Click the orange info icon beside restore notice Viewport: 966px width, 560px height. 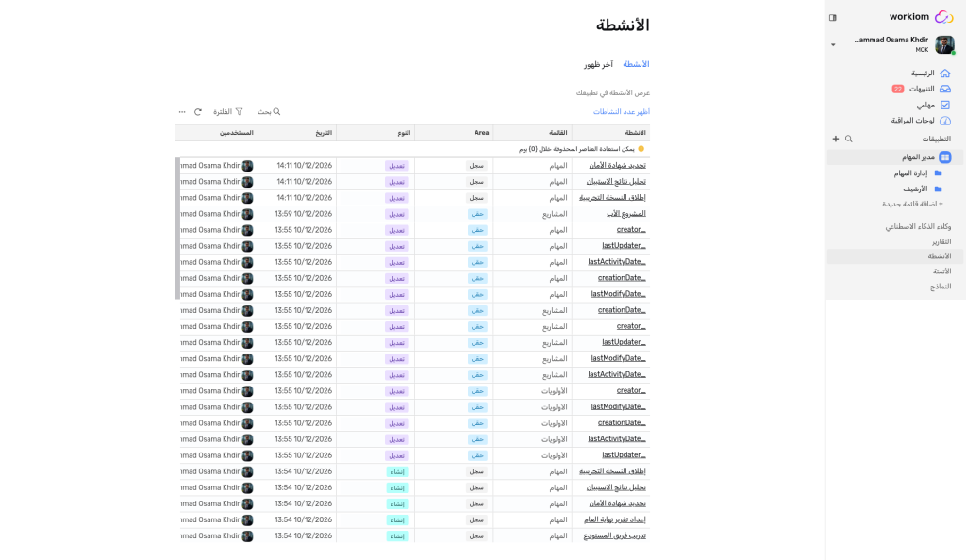[641, 149]
